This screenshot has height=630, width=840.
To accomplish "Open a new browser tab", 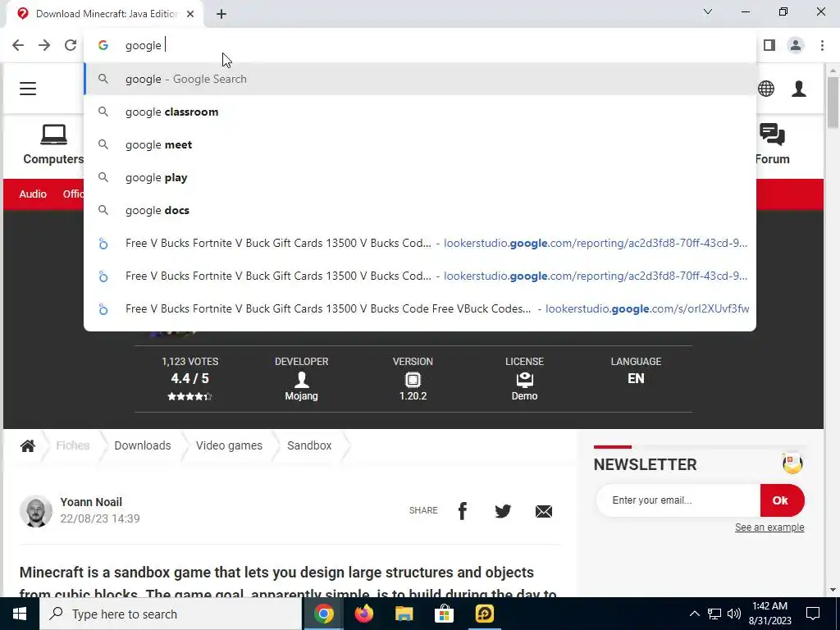I will click(x=221, y=14).
